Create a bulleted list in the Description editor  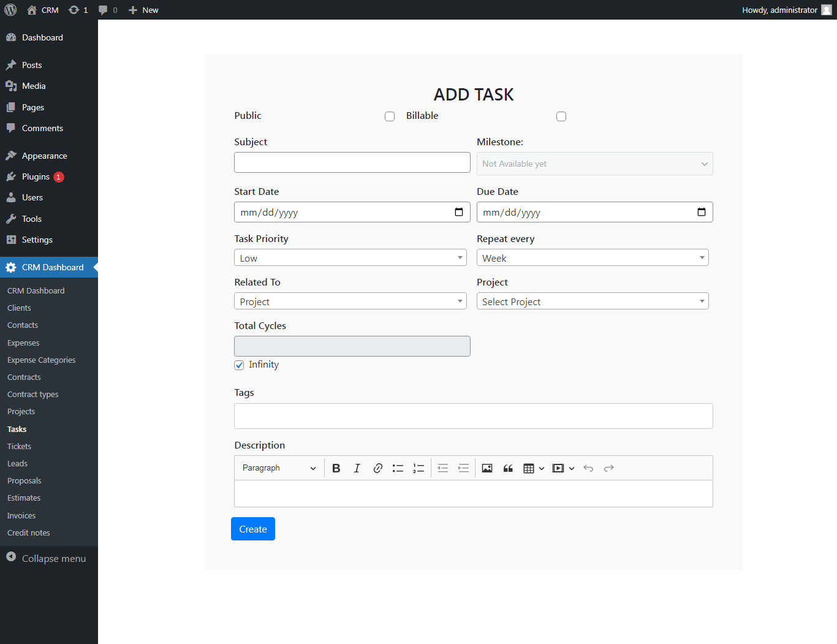point(398,468)
